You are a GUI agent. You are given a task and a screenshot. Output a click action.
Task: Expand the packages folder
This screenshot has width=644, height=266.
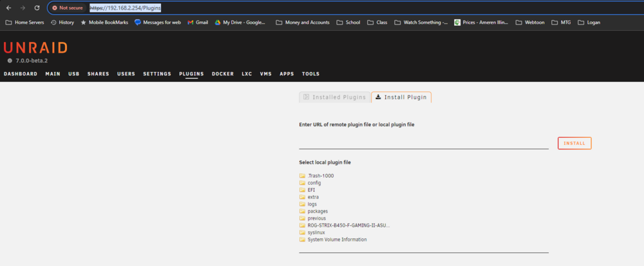coord(314,211)
